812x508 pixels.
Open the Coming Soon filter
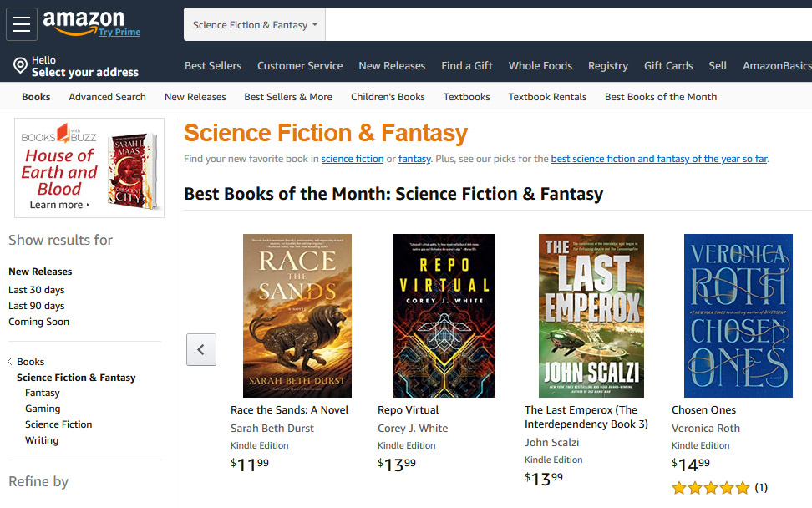coord(38,322)
